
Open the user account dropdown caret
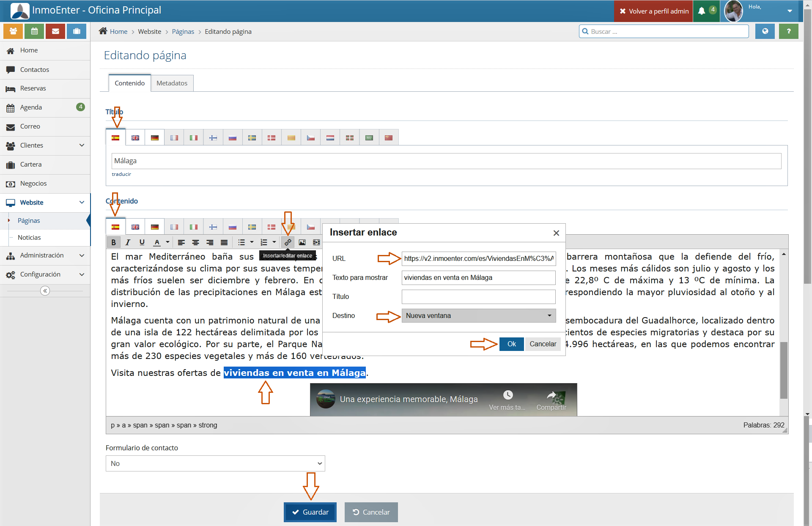790,11
